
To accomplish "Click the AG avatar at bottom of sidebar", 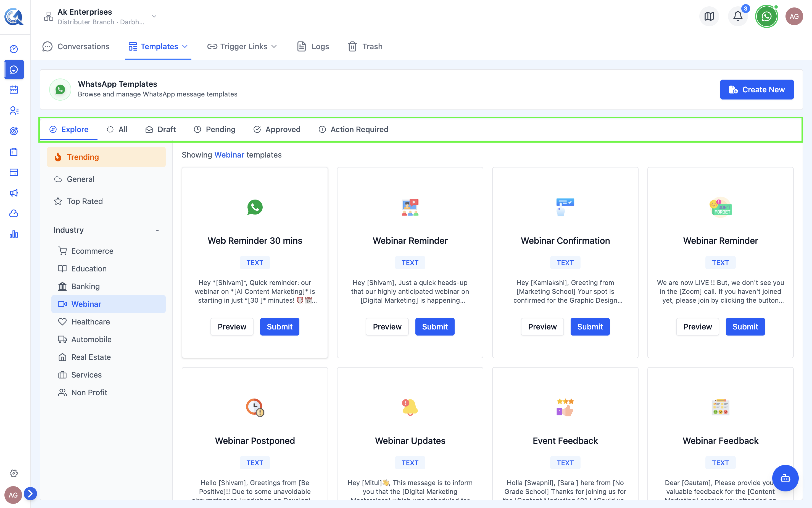I will [x=13, y=495].
